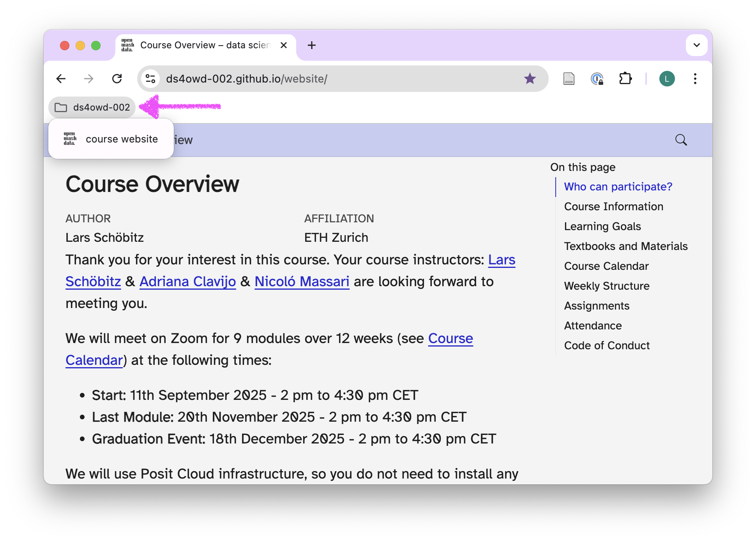Screen dimensions: 756x542
Task: Open the Nicoló Massari link
Action: [x=302, y=282]
